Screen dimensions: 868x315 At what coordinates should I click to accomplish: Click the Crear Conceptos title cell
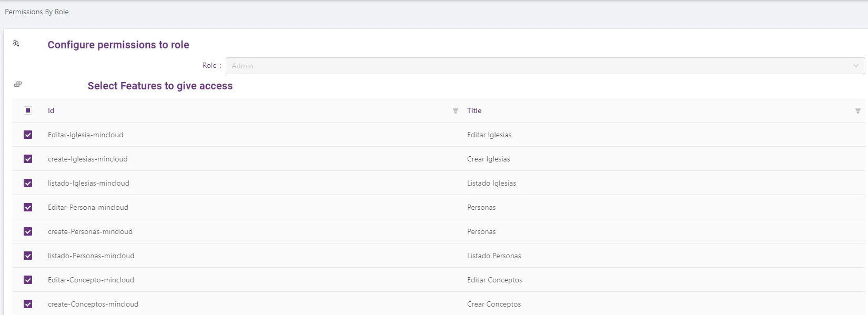[494, 304]
